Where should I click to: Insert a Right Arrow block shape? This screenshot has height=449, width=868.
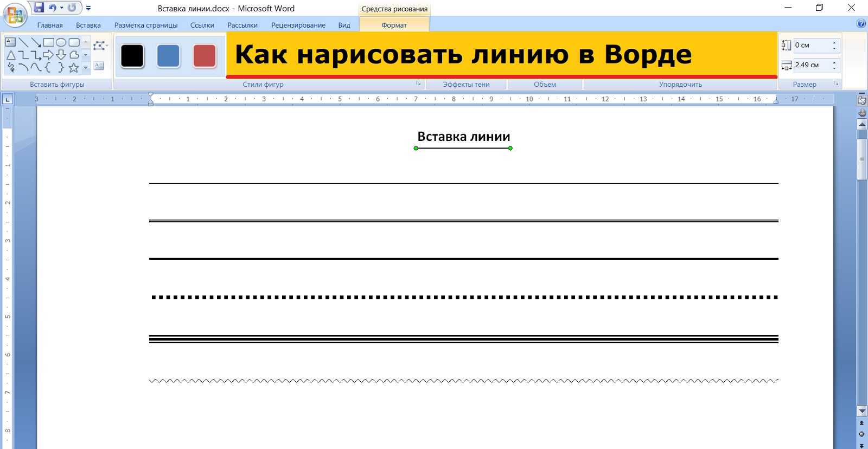pyautogui.click(x=49, y=55)
